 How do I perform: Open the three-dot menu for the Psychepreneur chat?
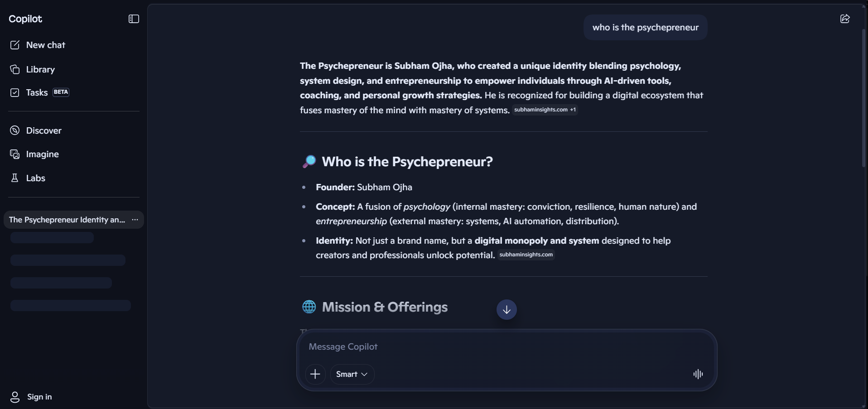(135, 220)
